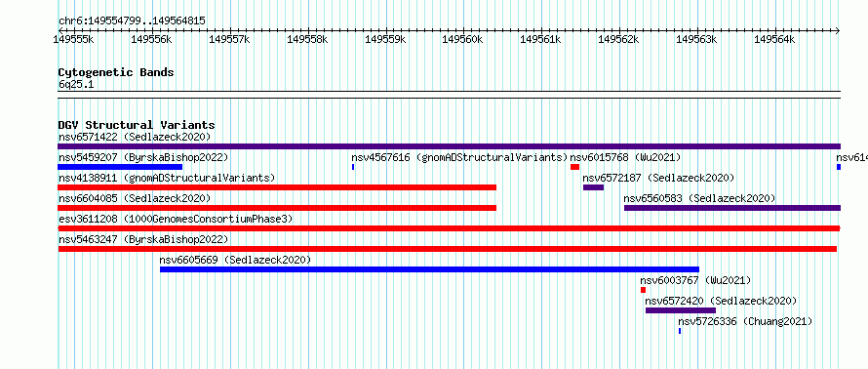
Task: Open variant label nsv6571422 (Sedlazeck2020)
Action: (135, 137)
